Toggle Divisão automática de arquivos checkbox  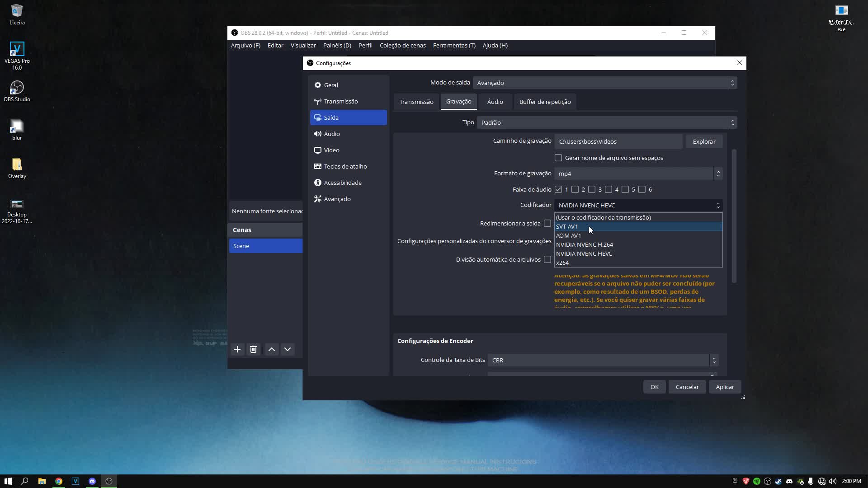coord(547,259)
